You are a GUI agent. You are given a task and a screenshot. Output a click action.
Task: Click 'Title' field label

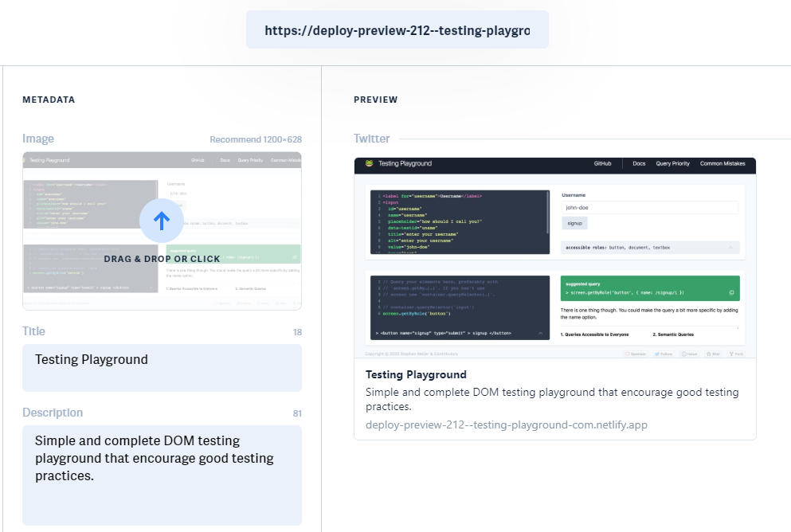pyautogui.click(x=33, y=331)
